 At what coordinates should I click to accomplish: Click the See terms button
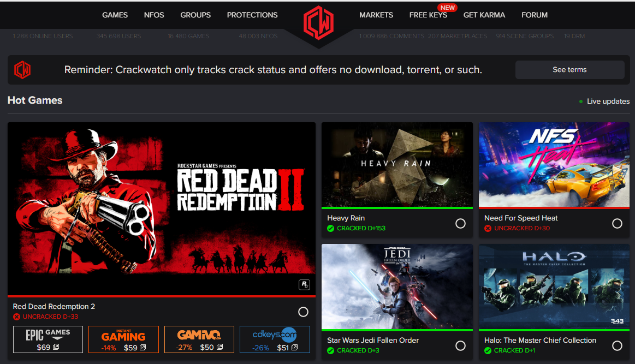point(570,70)
